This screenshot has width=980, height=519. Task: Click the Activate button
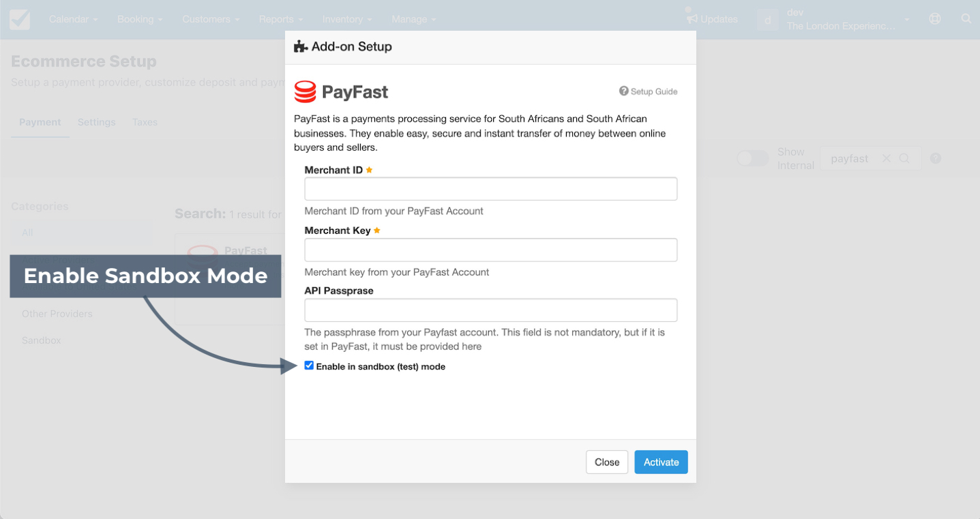pos(662,462)
